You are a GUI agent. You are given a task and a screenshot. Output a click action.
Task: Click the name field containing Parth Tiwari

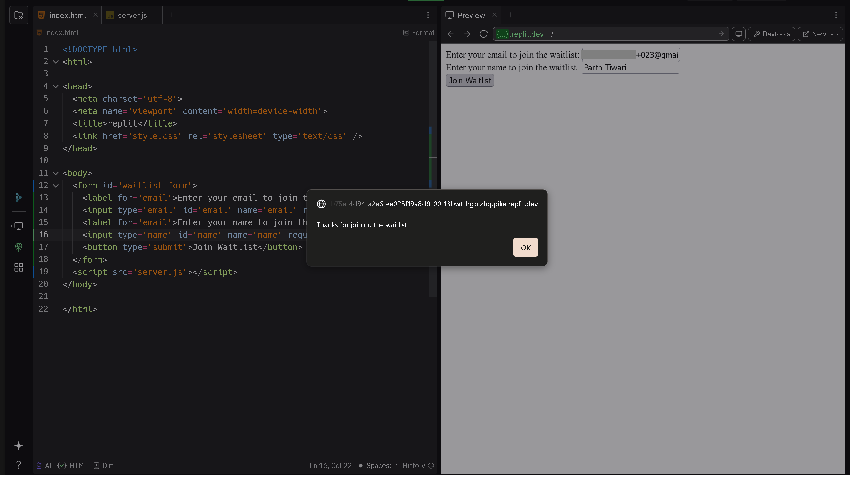[x=630, y=67]
